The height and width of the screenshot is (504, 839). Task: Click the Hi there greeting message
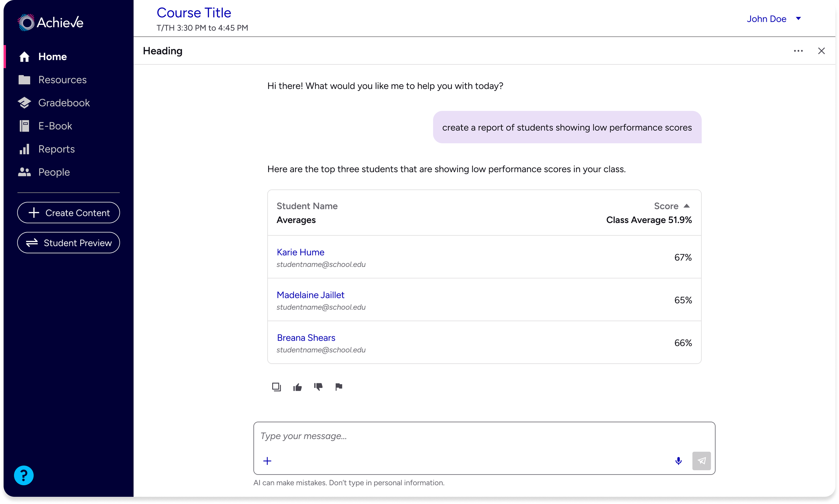pos(385,86)
